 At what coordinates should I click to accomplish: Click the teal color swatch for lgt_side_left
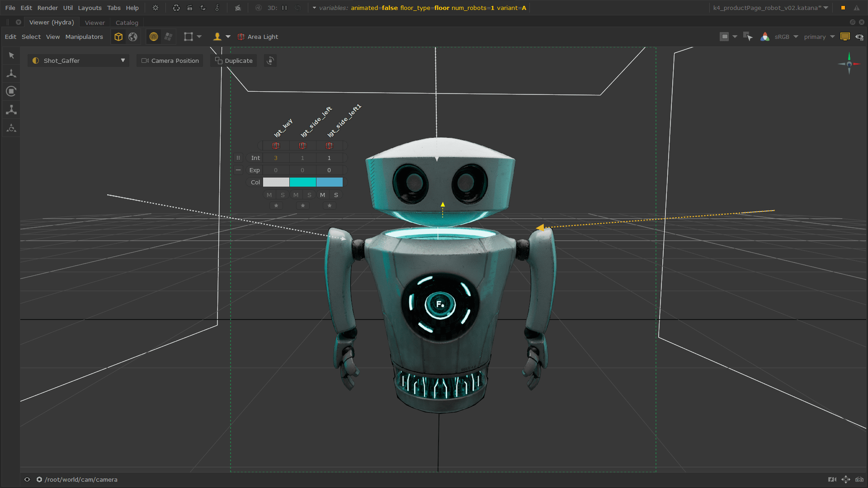302,182
